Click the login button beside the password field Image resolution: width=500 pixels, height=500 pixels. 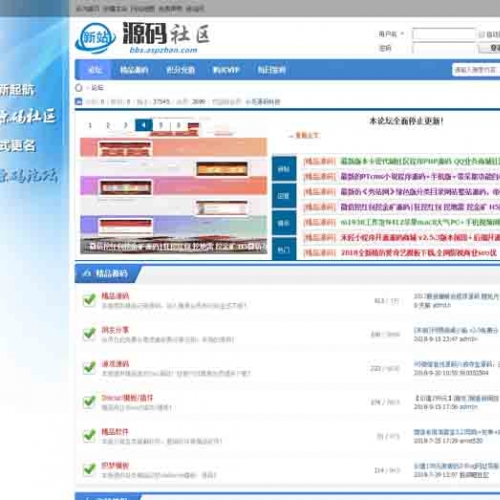click(x=489, y=49)
